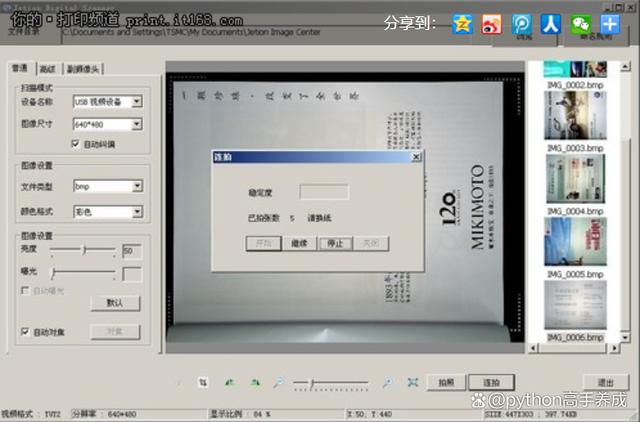Open the 颜色格式 彩色 dropdown
The image size is (640, 422).
pyautogui.click(x=137, y=211)
